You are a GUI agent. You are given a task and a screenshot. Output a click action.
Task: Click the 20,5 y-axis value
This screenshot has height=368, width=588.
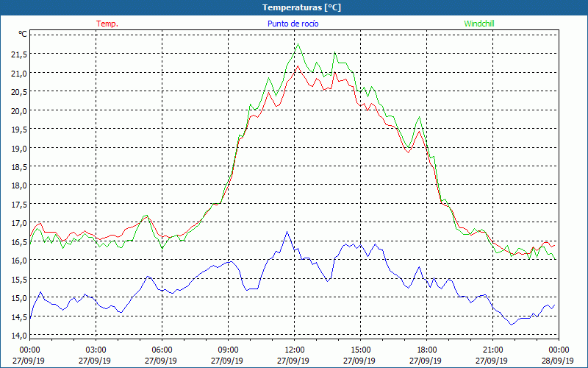click(x=19, y=92)
